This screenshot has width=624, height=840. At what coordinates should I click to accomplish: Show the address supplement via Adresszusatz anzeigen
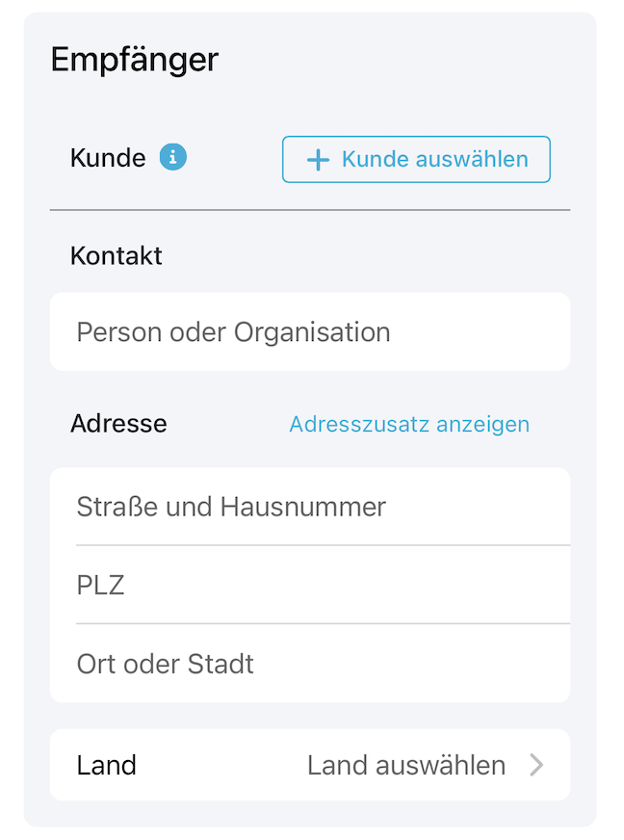[x=409, y=424]
